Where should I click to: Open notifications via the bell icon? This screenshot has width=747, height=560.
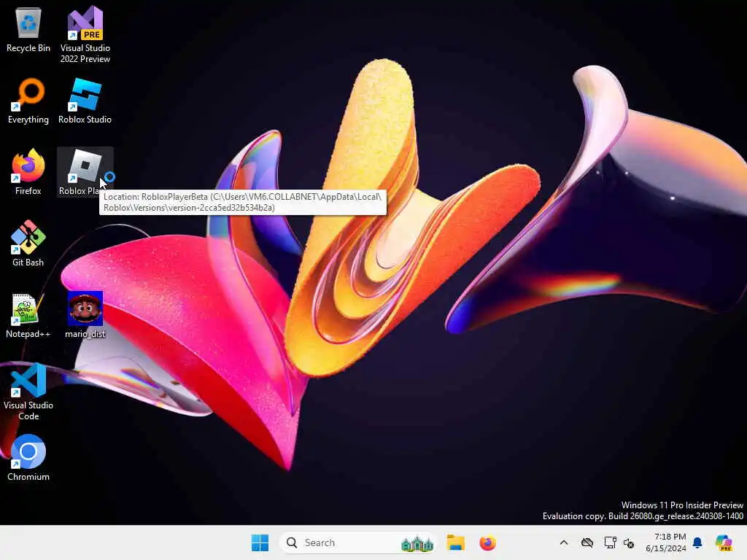[x=697, y=542]
